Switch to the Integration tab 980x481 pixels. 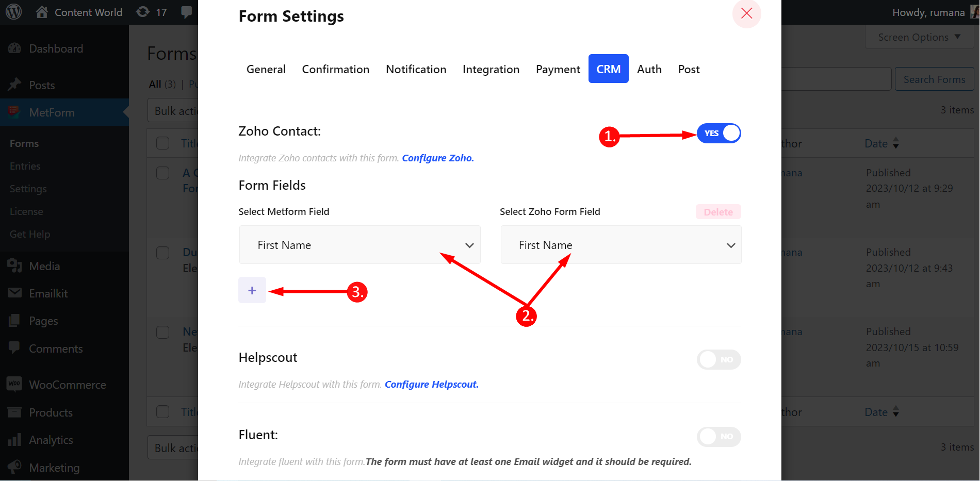[491, 69]
